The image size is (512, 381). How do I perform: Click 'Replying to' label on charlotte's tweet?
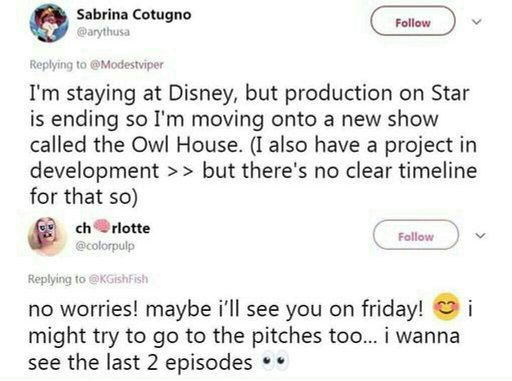[x=56, y=279]
